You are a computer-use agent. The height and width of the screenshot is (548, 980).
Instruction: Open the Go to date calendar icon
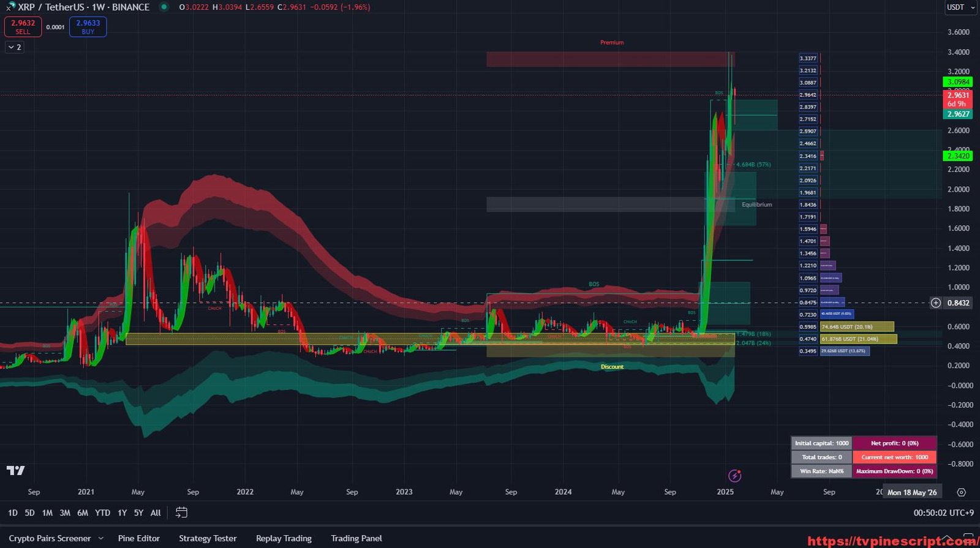[x=181, y=512]
